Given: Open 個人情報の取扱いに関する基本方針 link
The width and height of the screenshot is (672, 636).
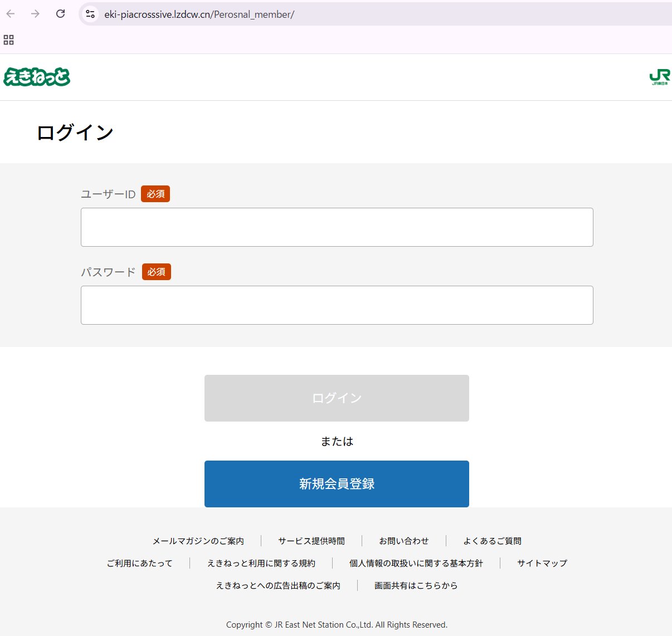Looking at the screenshot, I should [x=416, y=563].
